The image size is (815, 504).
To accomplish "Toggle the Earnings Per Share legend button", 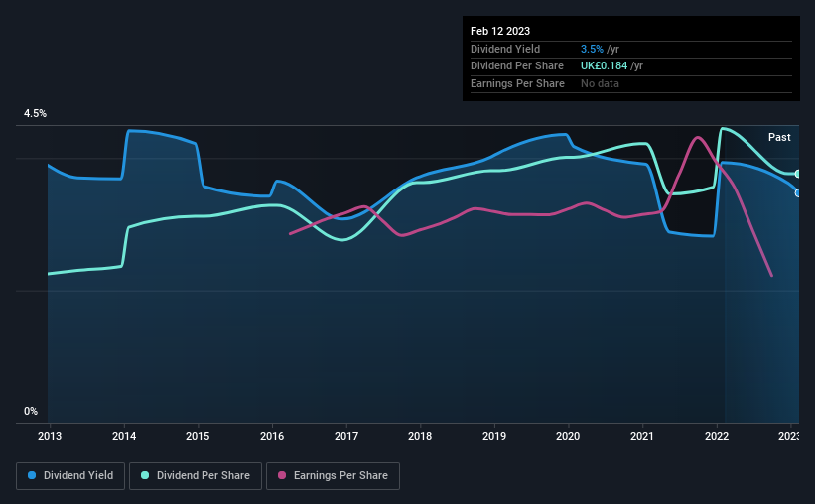I will coord(333,476).
